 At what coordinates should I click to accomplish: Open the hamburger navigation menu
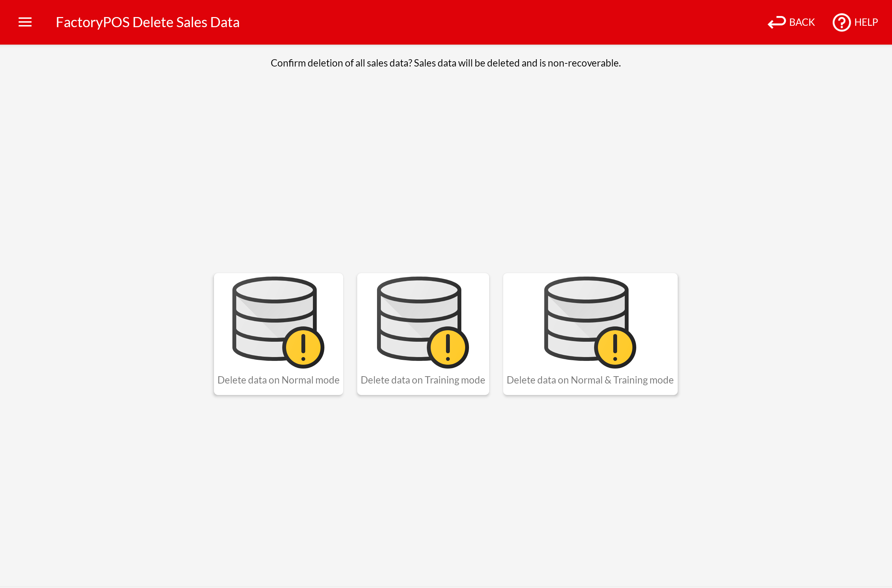pos(25,22)
